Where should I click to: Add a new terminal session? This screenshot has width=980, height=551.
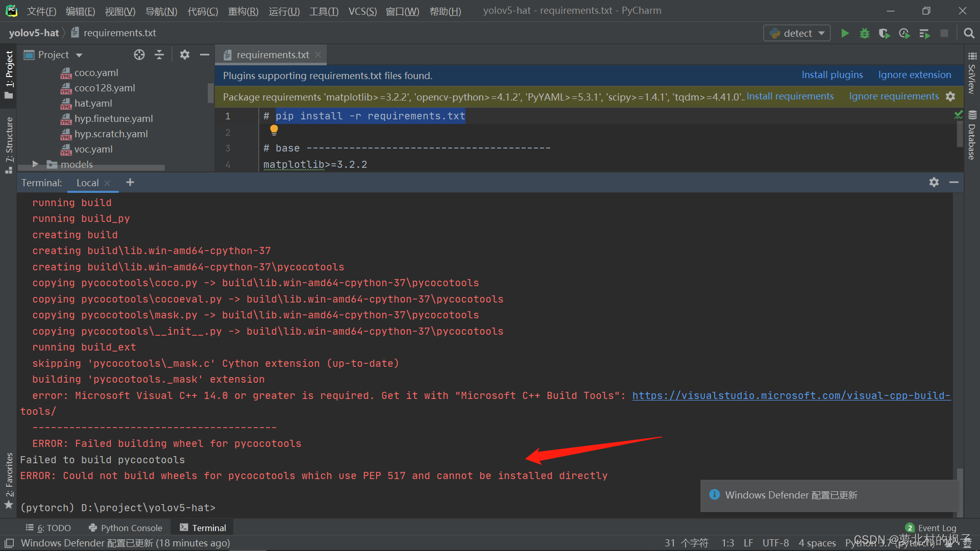coord(130,182)
